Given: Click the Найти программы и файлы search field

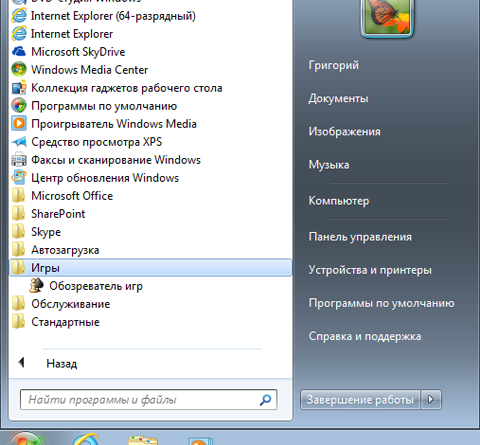Looking at the screenshot, I should [x=149, y=399].
